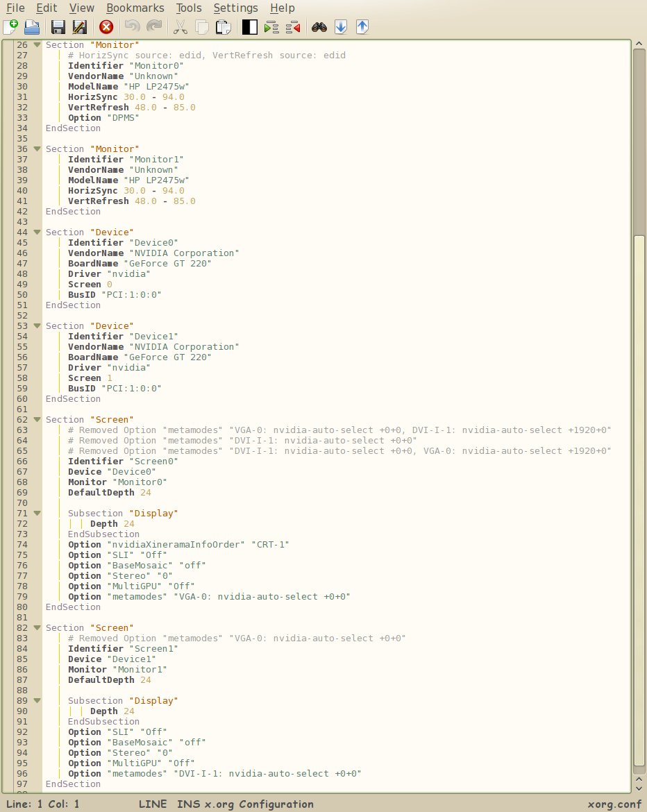This screenshot has height=812, width=647.
Task: Click BusID "PCI:1:0:0" on line 59
Action: click(x=115, y=389)
